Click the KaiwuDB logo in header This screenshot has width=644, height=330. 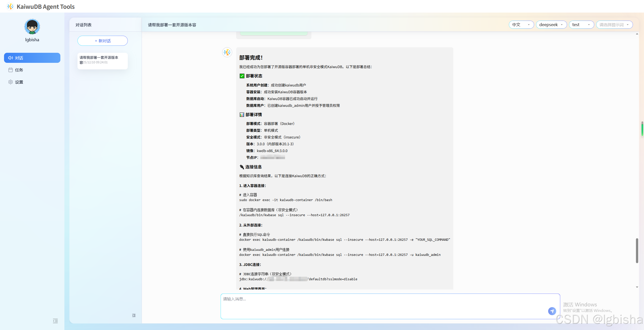pos(10,7)
